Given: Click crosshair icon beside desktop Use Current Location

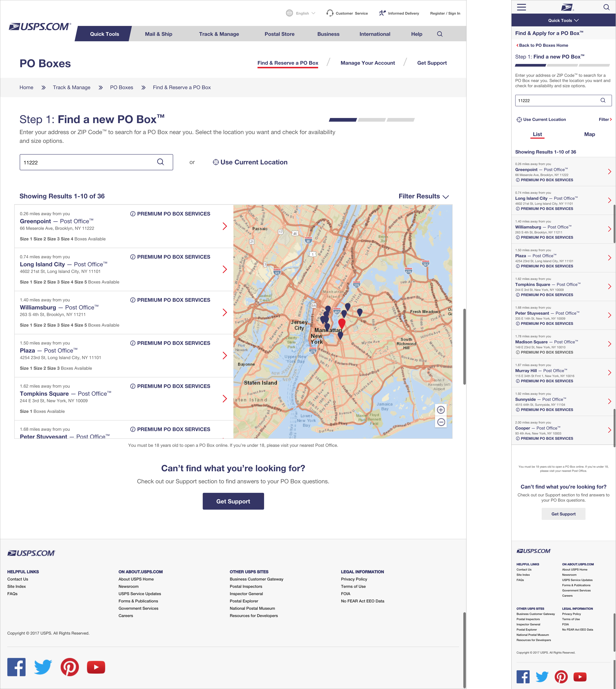Looking at the screenshot, I should tap(216, 162).
